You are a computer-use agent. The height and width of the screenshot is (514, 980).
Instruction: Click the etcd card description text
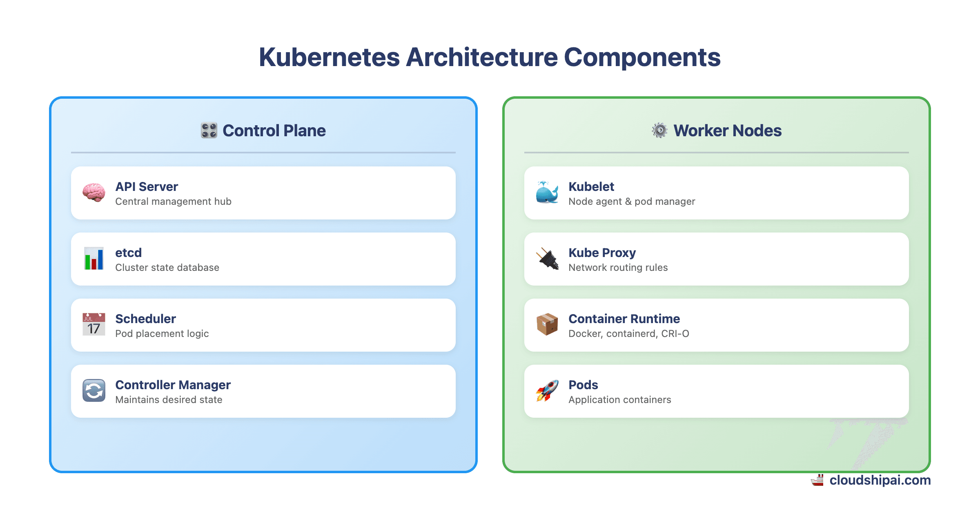click(x=167, y=268)
